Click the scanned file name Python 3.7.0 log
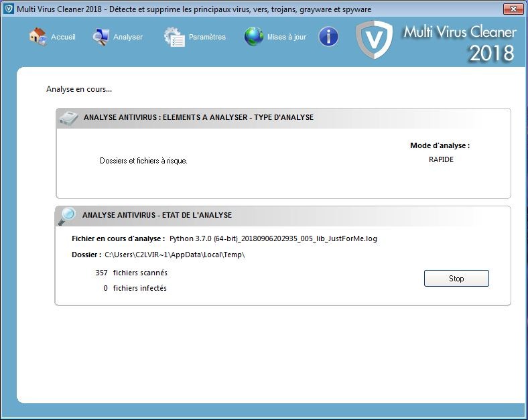This screenshot has height=420, width=528. pos(273,238)
